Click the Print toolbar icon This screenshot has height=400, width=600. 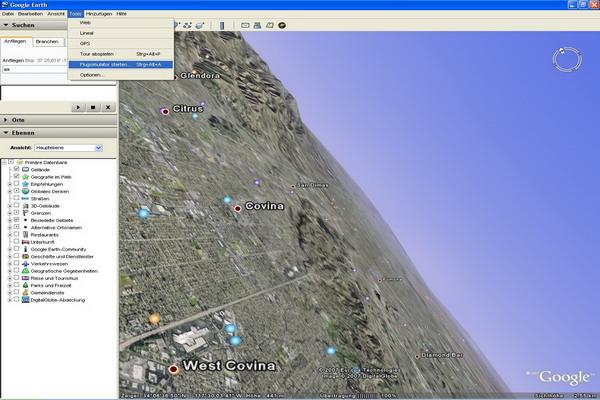258,25
